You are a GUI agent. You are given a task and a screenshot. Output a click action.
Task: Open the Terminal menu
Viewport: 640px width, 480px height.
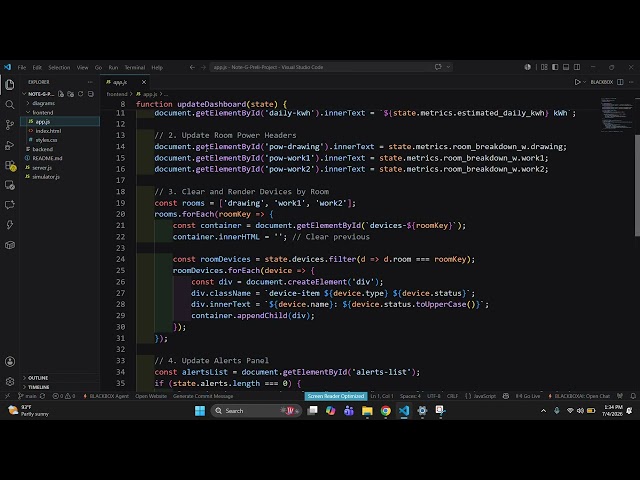(x=135, y=67)
